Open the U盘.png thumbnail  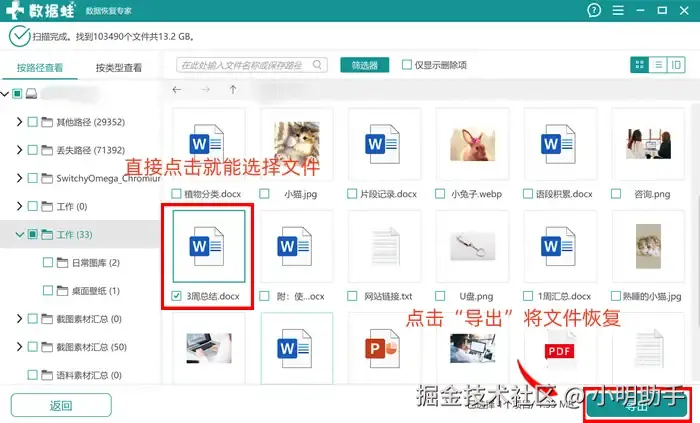[x=473, y=246]
